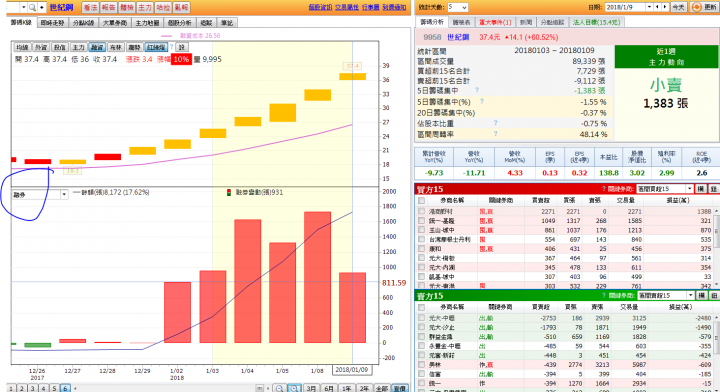The image size is (720, 392).
Task: Check the 永豐金-中壢 row checkbox
Action: pyautogui.click(x=421, y=346)
